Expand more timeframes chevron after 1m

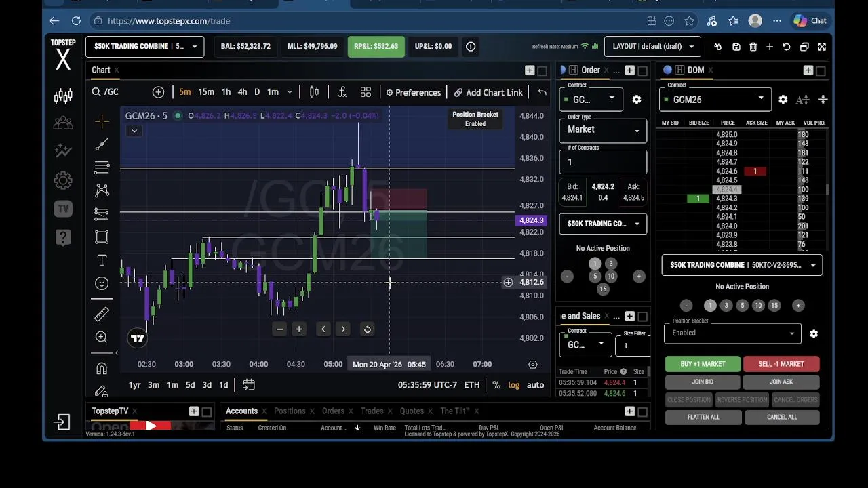(290, 92)
